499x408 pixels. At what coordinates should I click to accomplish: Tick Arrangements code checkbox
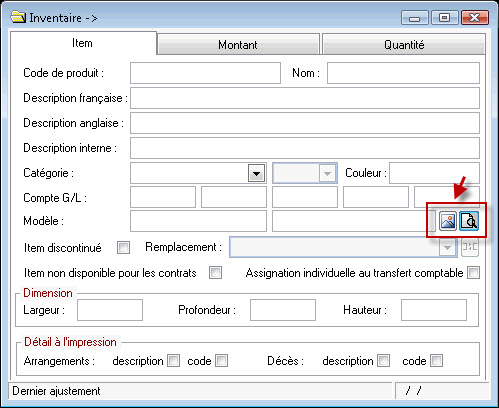[x=222, y=361]
